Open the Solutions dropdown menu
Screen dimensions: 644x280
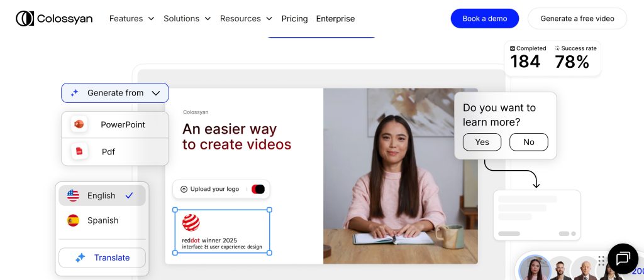click(187, 19)
